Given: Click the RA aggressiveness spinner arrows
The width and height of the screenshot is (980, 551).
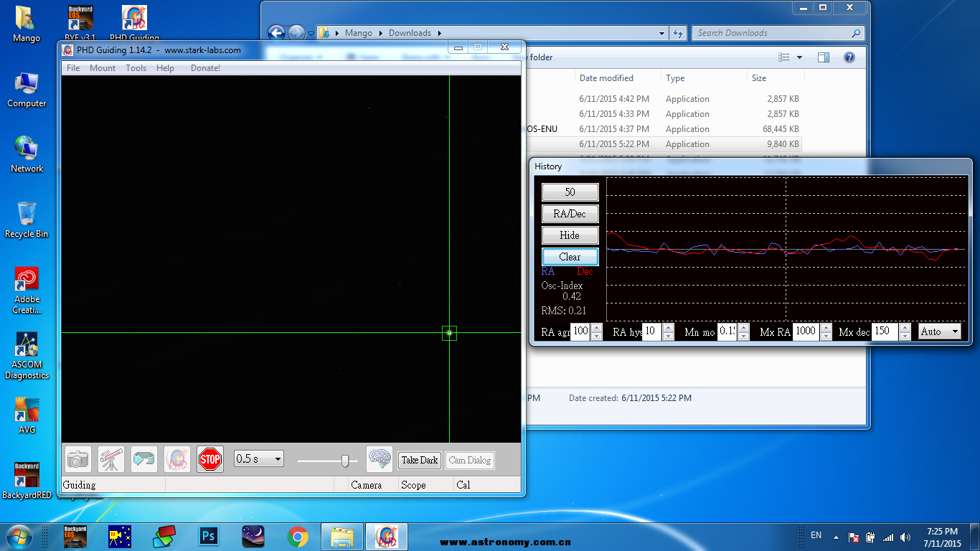Looking at the screenshot, I should [x=596, y=331].
